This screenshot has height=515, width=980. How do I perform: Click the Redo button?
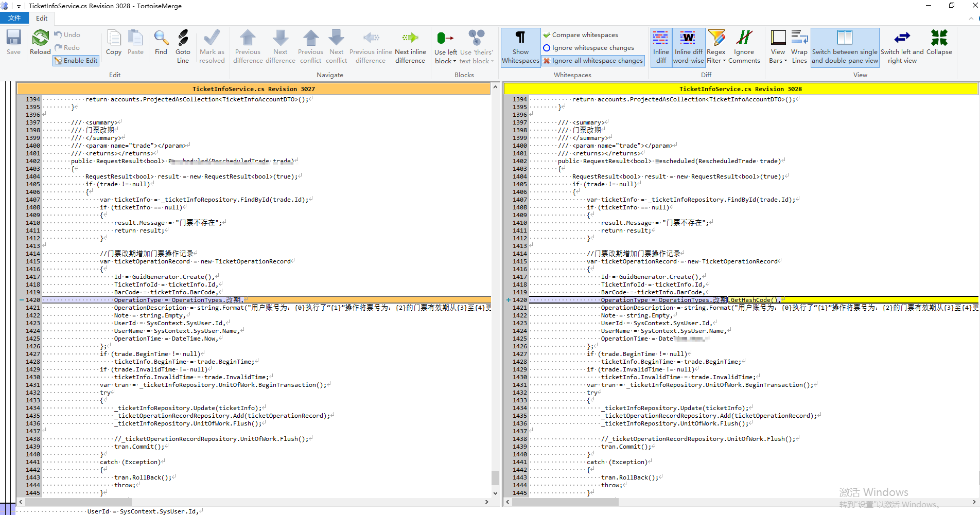click(67, 47)
